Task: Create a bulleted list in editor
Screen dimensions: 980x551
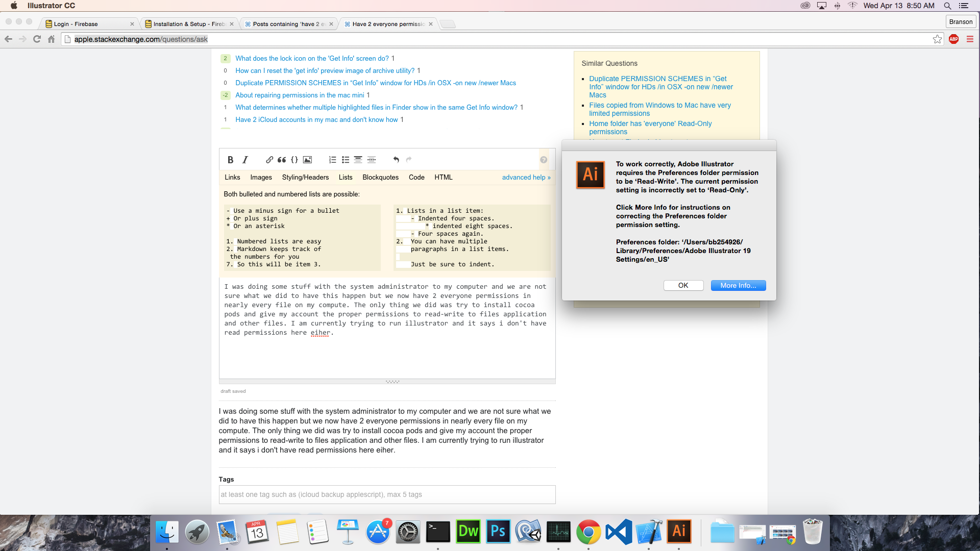Action: [346, 160]
